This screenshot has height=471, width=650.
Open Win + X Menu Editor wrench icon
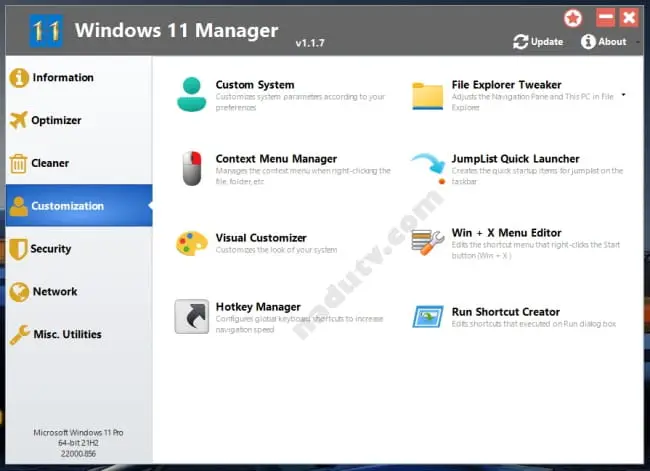[x=427, y=243]
